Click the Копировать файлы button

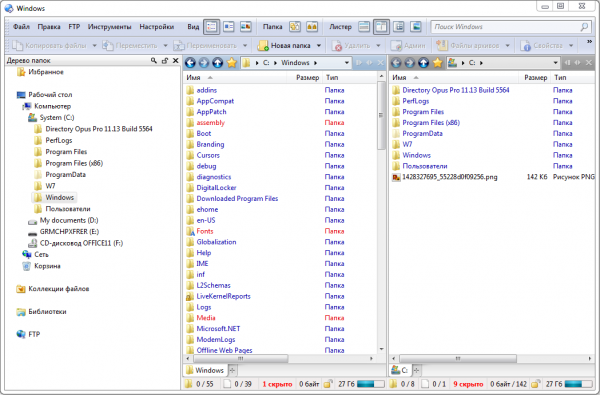pyautogui.click(x=49, y=46)
